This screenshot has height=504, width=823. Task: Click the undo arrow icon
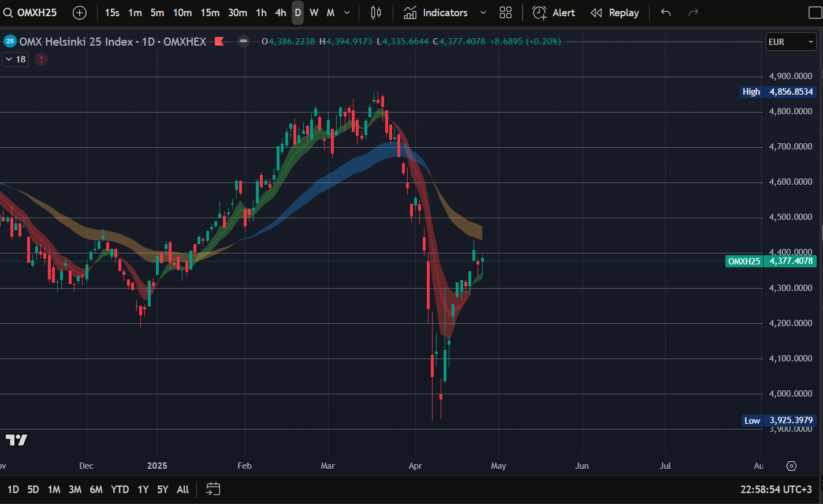(666, 13)
